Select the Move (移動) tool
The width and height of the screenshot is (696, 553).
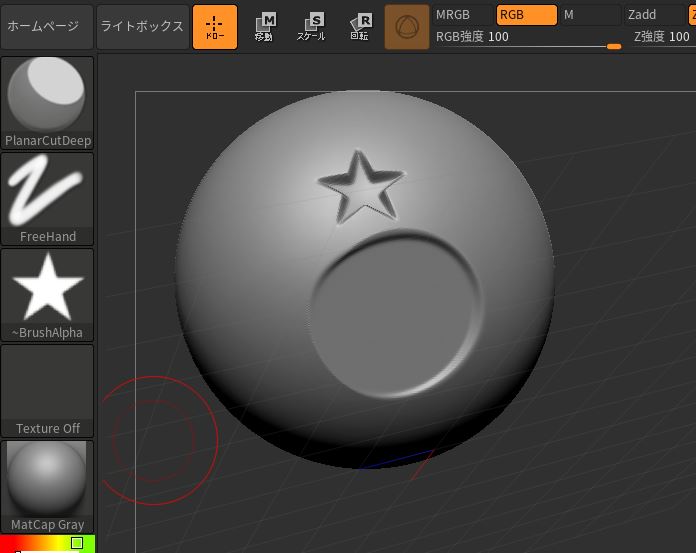[x=264, y=27]
